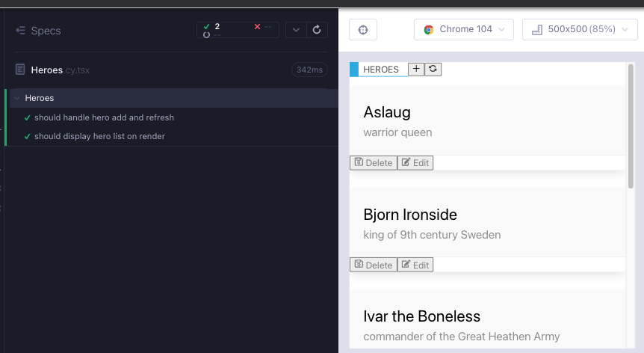Click the selector playground crosshair icon

tap(362, 30)
